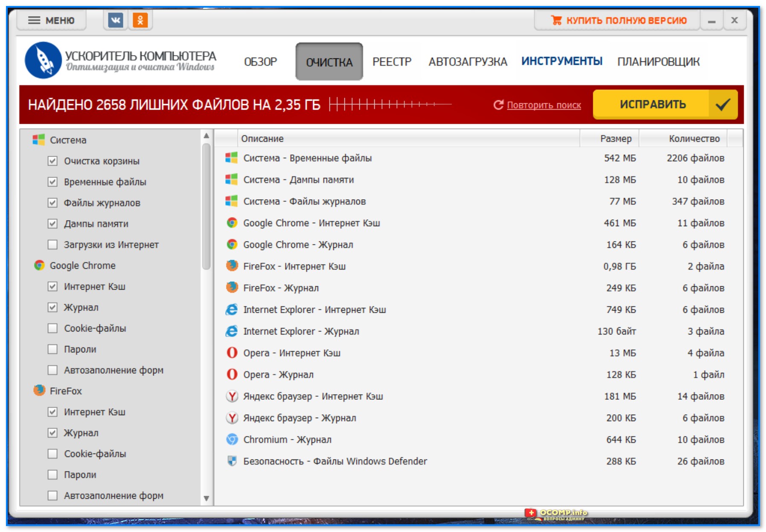Switch to Автозагрузка tab
This screenshot has height=532, width=766.
point(468,62)
